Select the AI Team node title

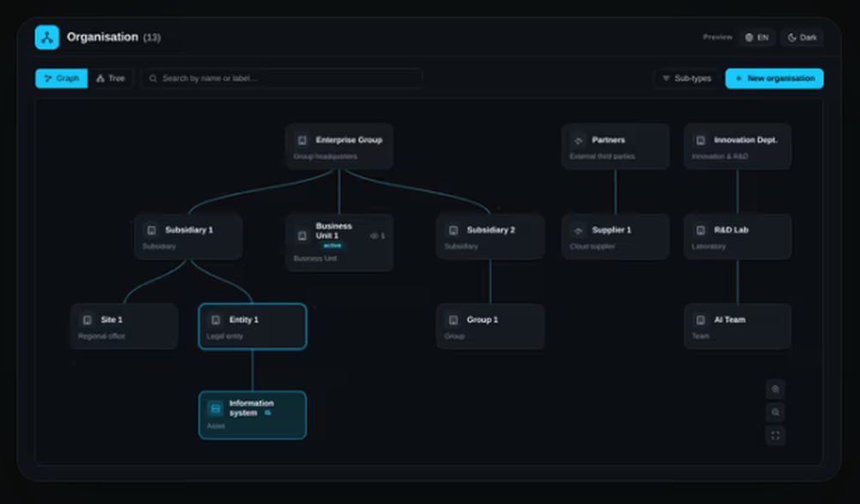click(729, 319)
